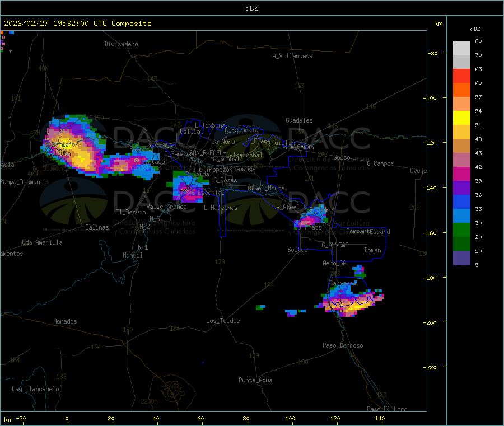Click the Divisadero place label
The width and height of the screenshot is (504, 426).
[121, 44]
